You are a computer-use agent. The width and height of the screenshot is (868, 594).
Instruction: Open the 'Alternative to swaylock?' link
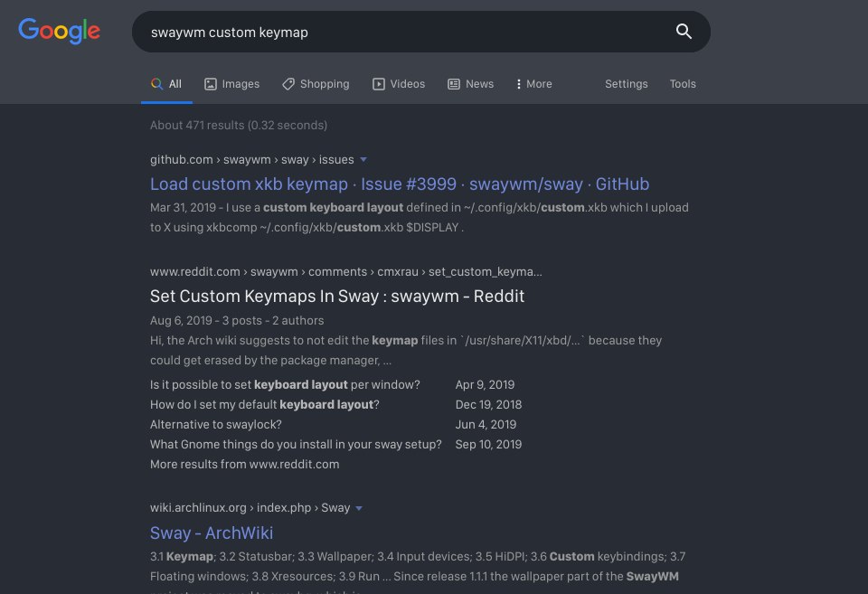point(216,425)
